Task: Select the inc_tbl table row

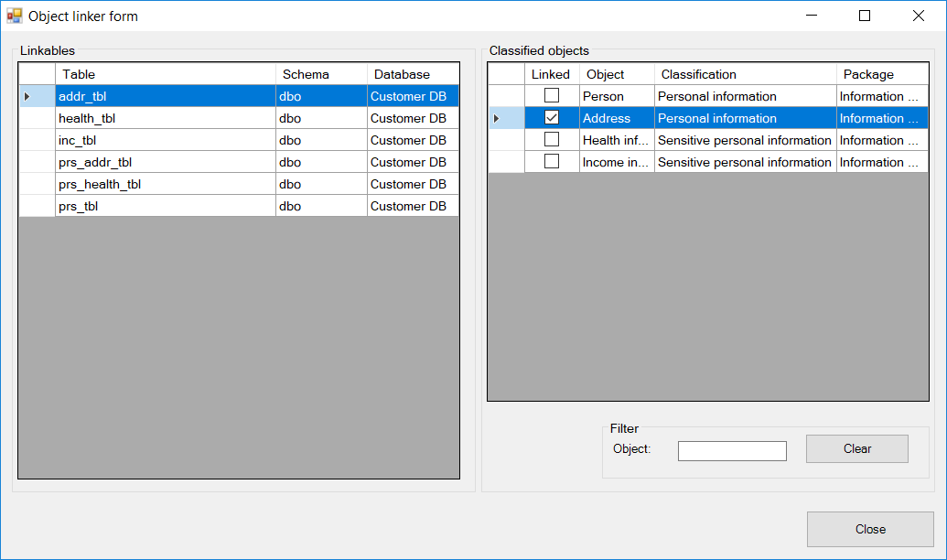Action: (x=165, y=140)
